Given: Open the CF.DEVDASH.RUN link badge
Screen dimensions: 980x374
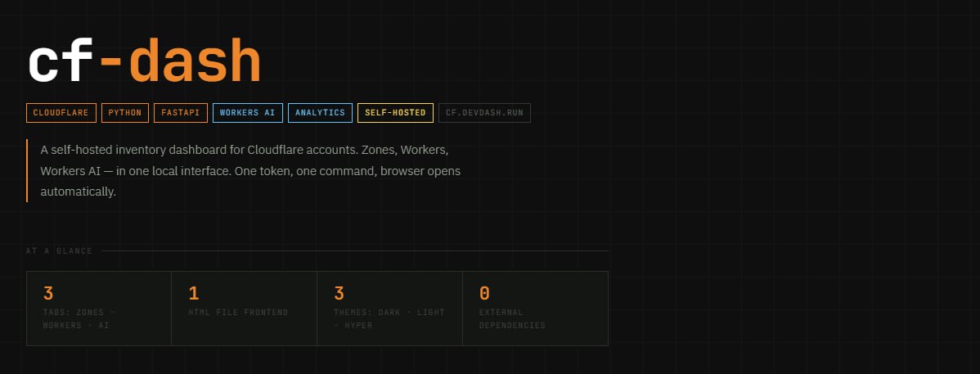Looking at the screenshot, I should [484, 113].
